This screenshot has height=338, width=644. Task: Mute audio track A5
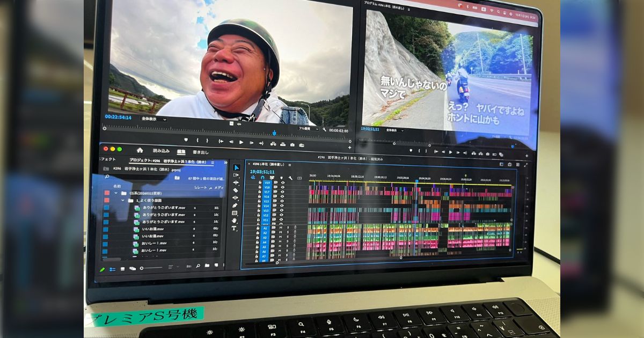pyautogui.click(x=280, y=246)
